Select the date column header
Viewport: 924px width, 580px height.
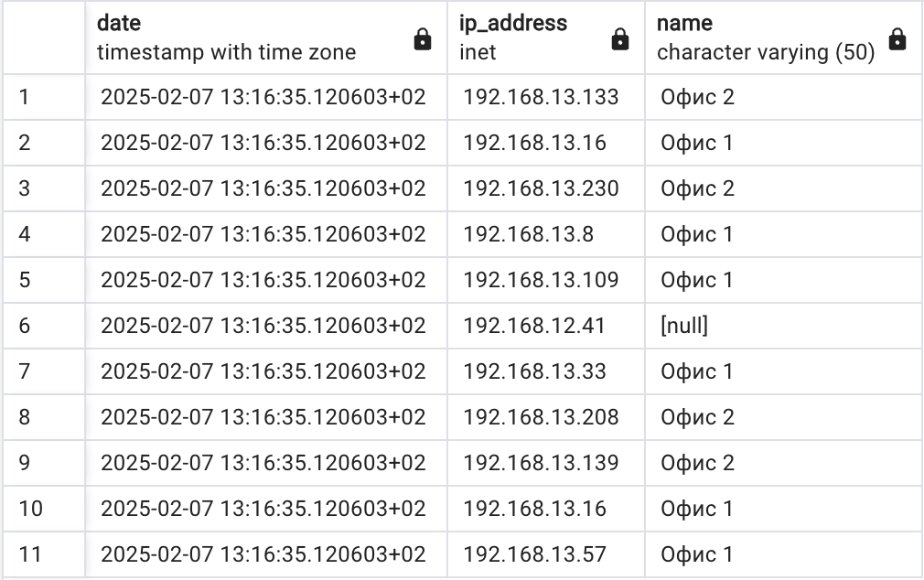point(266,38)
